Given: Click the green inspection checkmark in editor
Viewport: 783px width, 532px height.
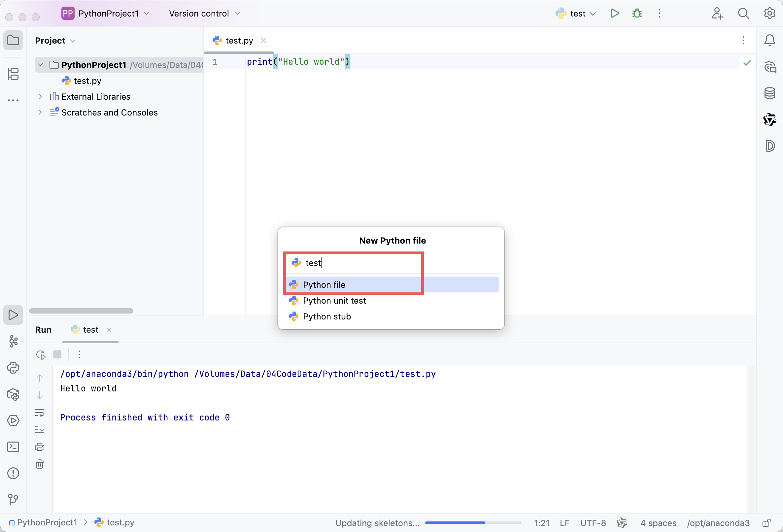Looking at the screenshot, I should (x=747, y=63).
